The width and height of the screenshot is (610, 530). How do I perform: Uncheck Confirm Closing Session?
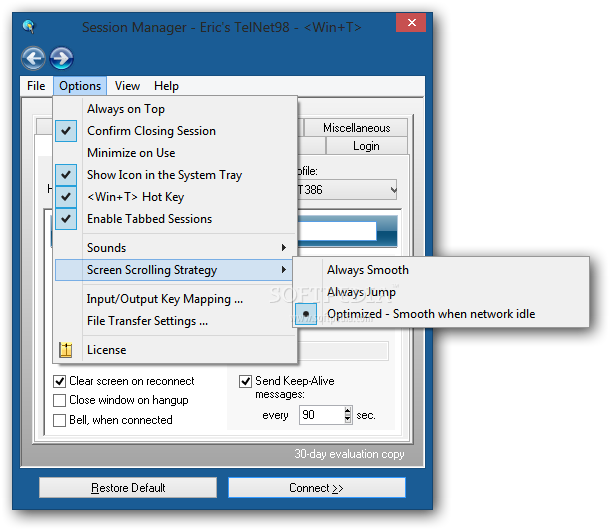pyautogui.click(x=175, y=131)
